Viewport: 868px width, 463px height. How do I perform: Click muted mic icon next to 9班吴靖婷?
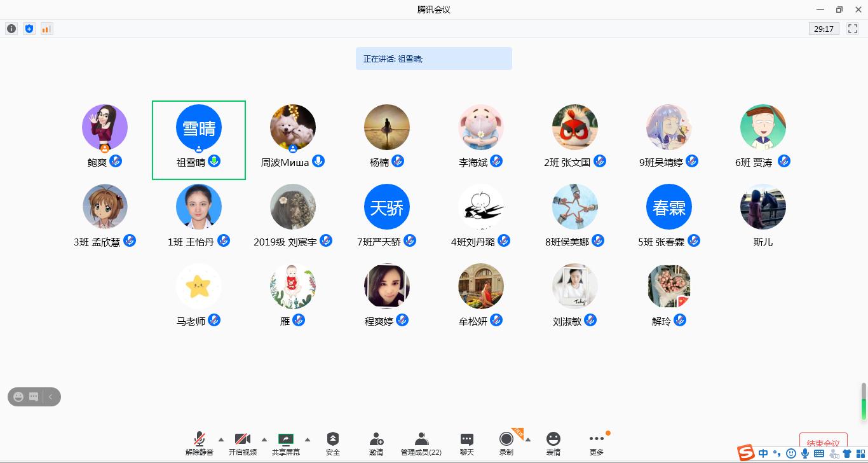tap(693, 162)
